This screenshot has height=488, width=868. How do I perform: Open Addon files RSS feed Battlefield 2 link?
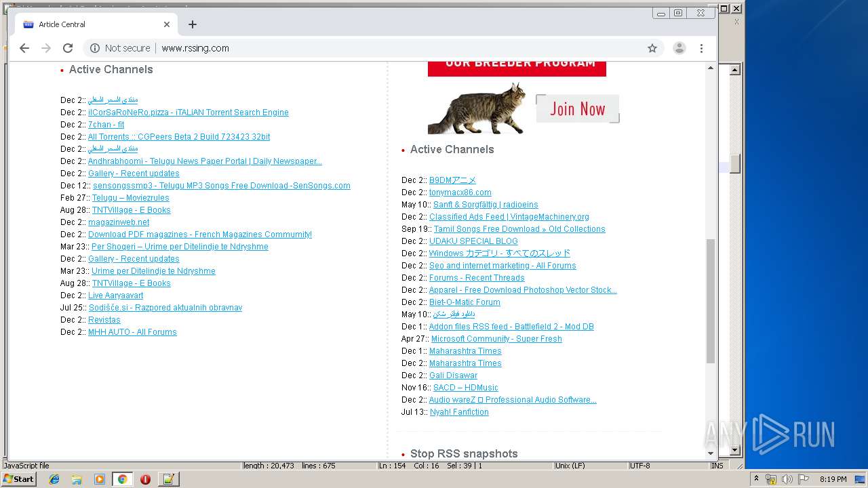click(511, 327)
